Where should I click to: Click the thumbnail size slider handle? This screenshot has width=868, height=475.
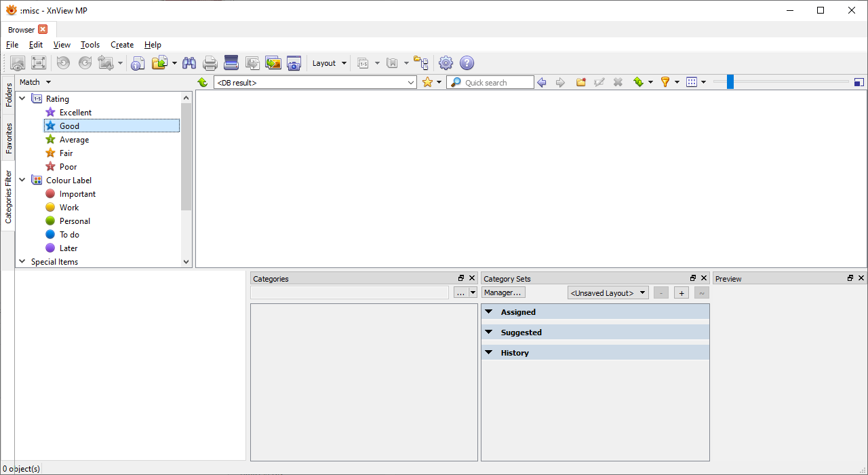730,82
